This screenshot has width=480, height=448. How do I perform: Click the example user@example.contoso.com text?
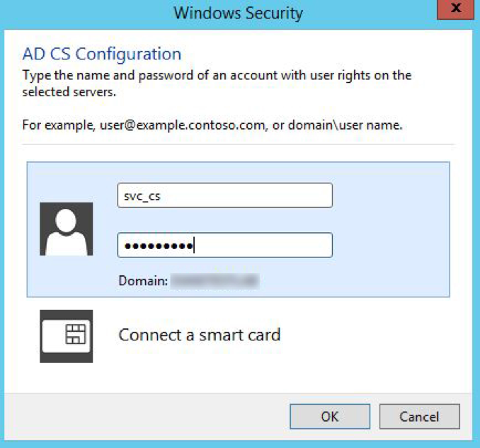(183, 125)
